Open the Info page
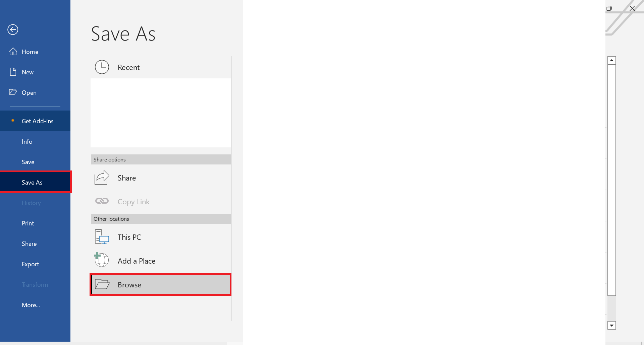The height and width of the screenshot is (345, 644). click(x=27, y=141)
